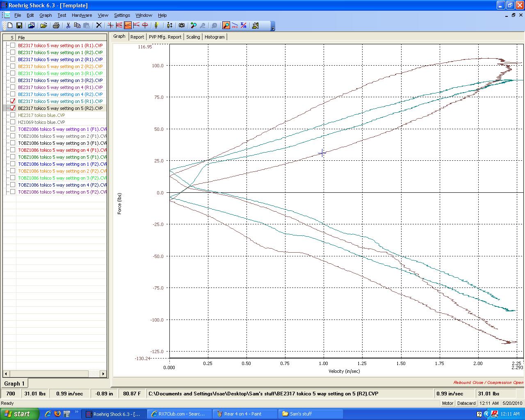Click the camera snapshot icon

[x=182, y=25]
